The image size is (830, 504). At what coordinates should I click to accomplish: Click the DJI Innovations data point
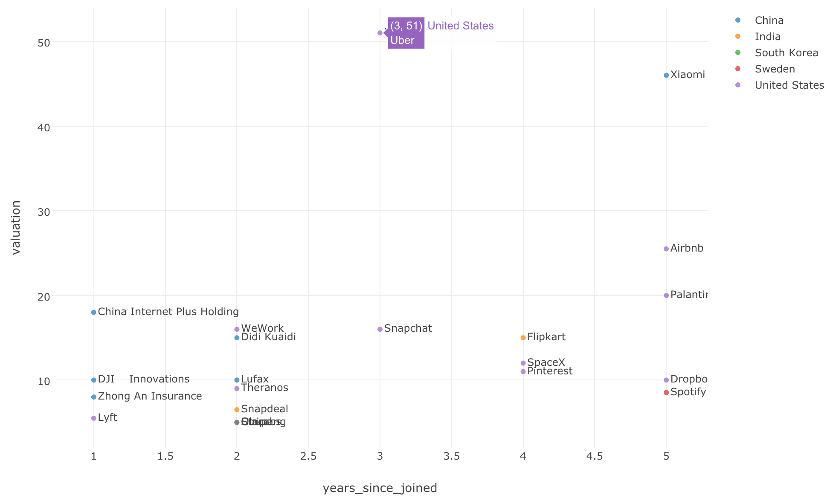point(94,379)
